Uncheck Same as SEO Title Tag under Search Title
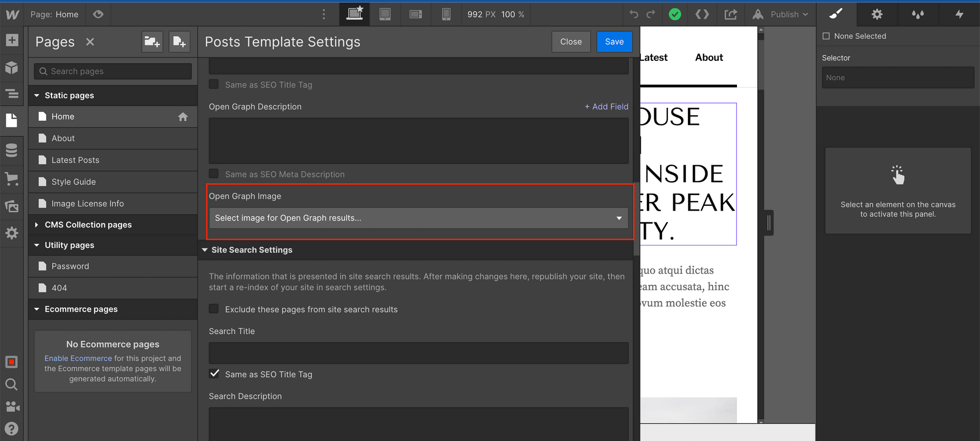 click(x=214, y=374)
